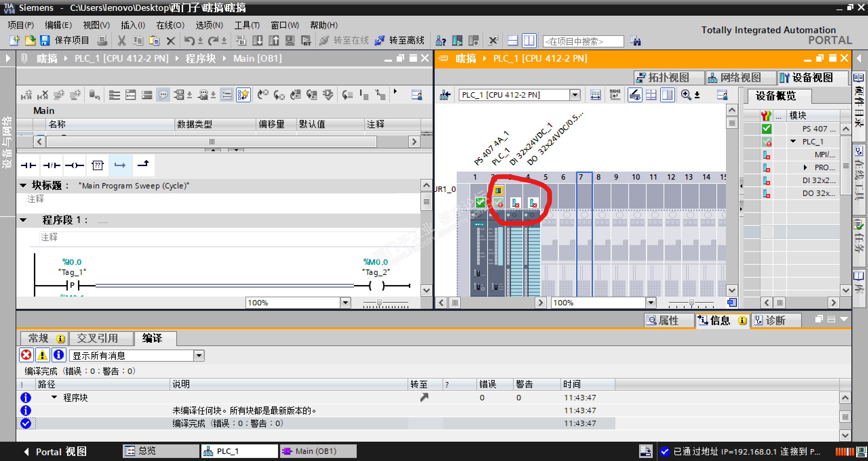Click the cut scissors icon in toolbar

(121, 41)
